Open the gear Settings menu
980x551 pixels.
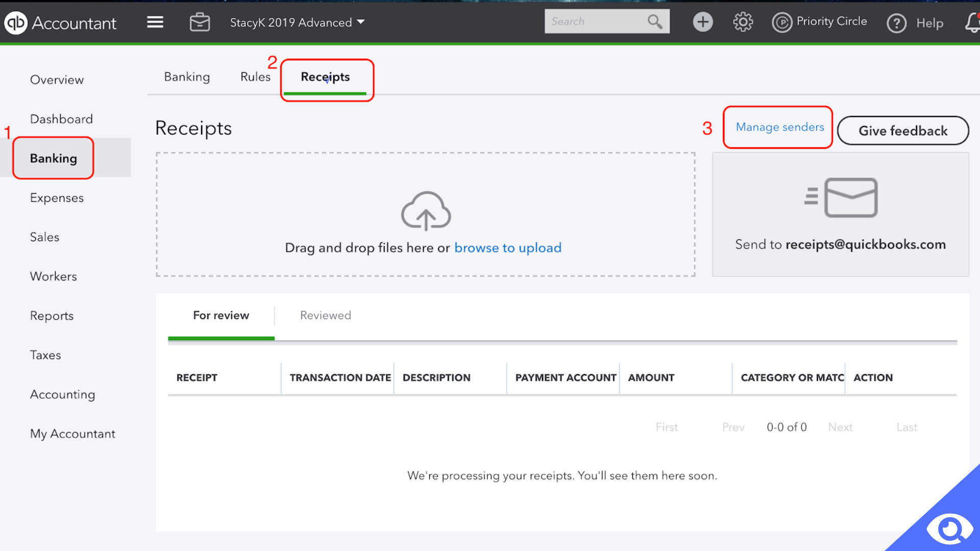click(743, 22)
